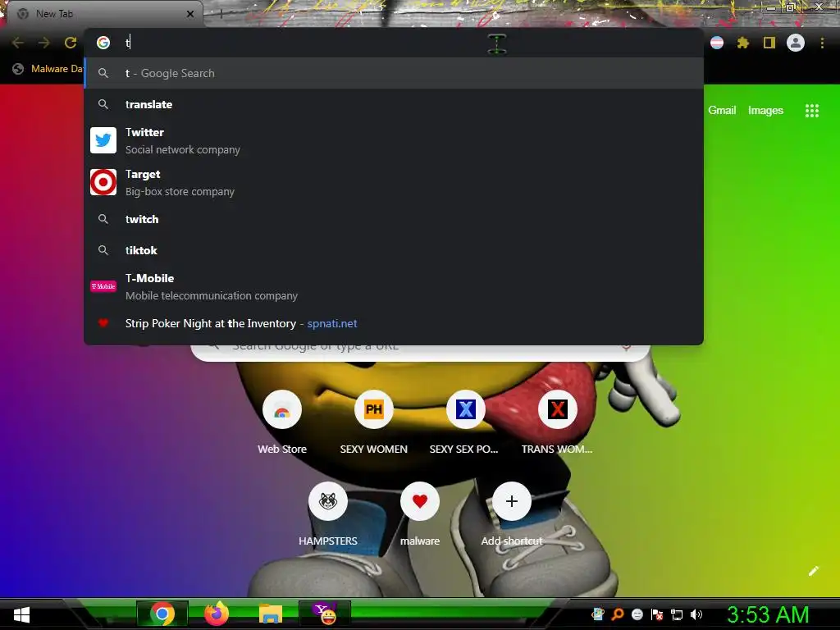The height and width of the screenshot is (630, 840).
Task: Click the 3:53 AM taskbar clock
Action: [x=768, y=614]
